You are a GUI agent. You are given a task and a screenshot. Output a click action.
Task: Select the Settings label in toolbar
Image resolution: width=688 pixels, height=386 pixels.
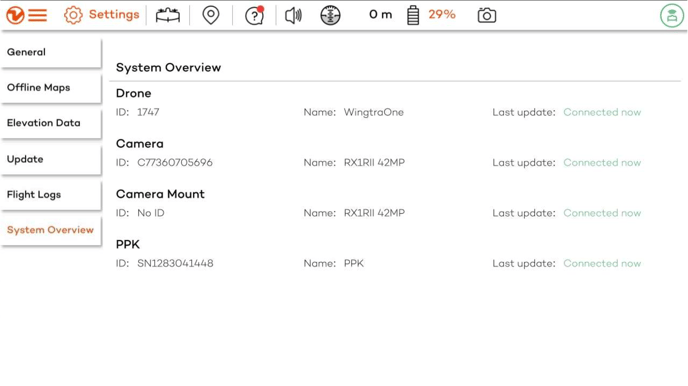114,14
